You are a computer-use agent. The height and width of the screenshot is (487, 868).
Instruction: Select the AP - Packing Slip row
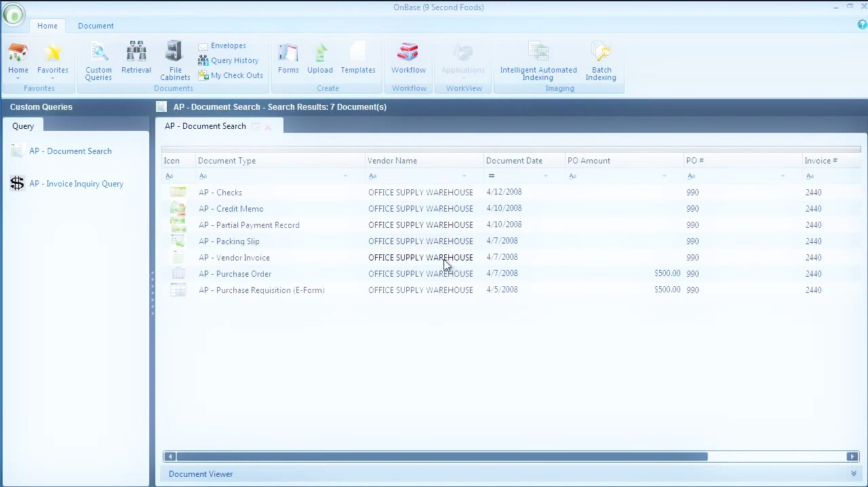coord(511,241)
